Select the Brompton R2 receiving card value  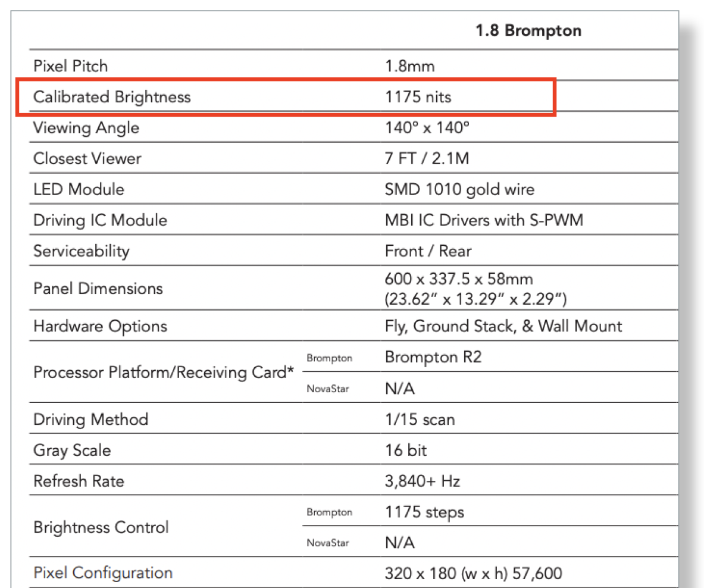[433, 357]
